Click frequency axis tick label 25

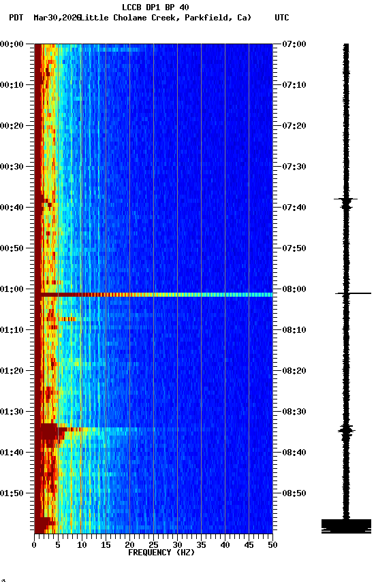(x=153, y=545)
